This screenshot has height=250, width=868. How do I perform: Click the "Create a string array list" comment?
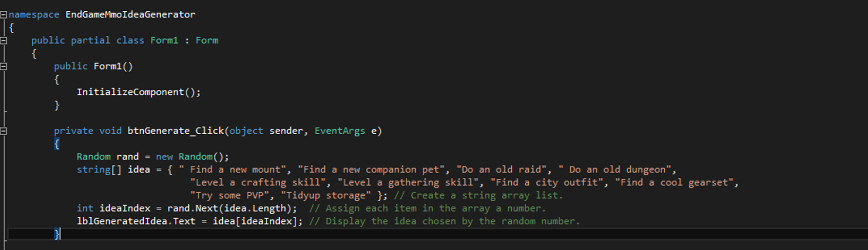click(478, 196)
